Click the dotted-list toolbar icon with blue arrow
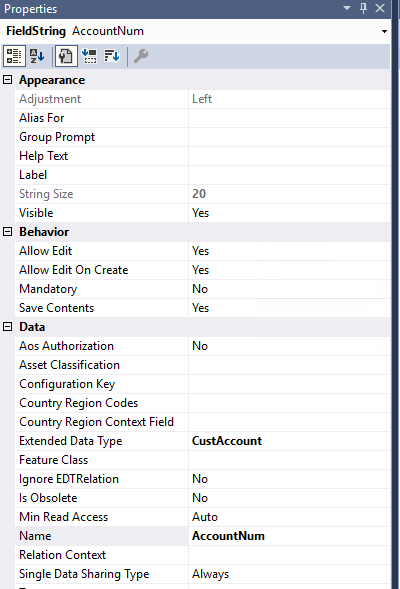Viewport: 400px width, 589px height. [x=89, y=56]
